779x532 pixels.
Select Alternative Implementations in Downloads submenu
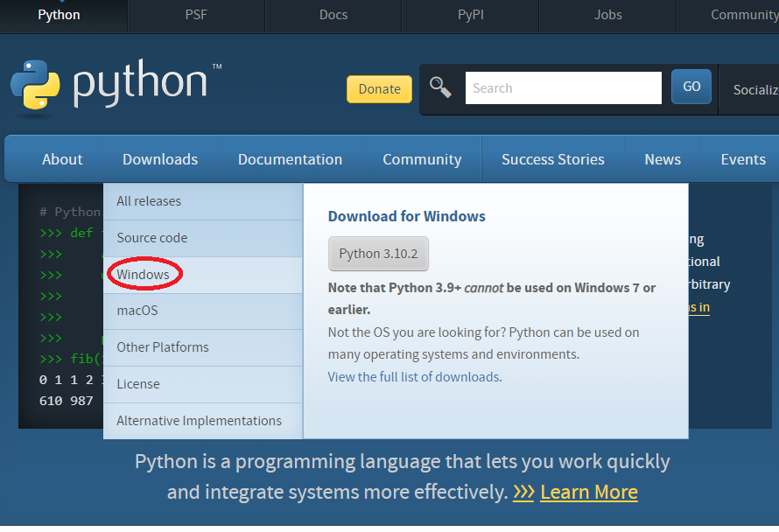[x=203, y=421]
